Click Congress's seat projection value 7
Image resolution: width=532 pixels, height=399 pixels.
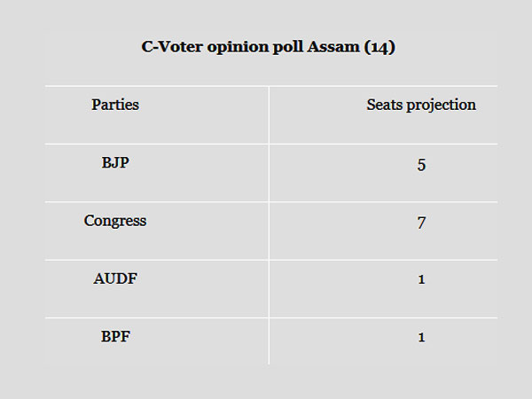click(421, 222)
